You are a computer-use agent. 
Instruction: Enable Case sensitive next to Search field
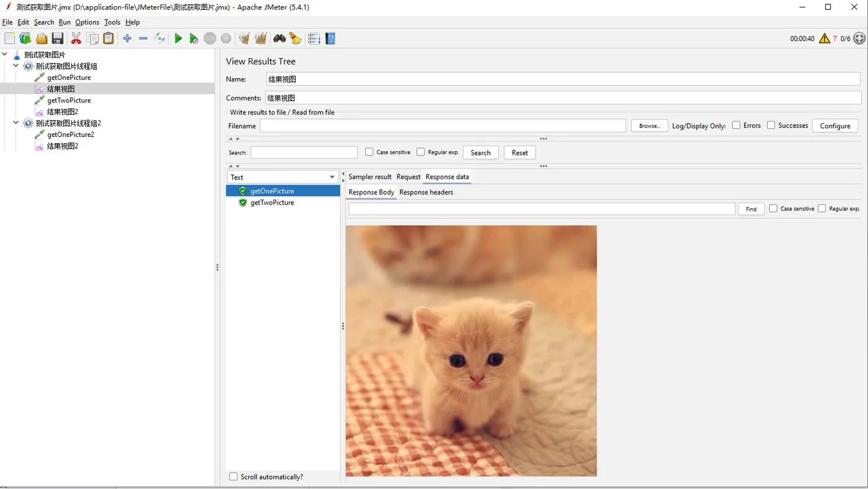pyautogui.click(x=369, y=152)
